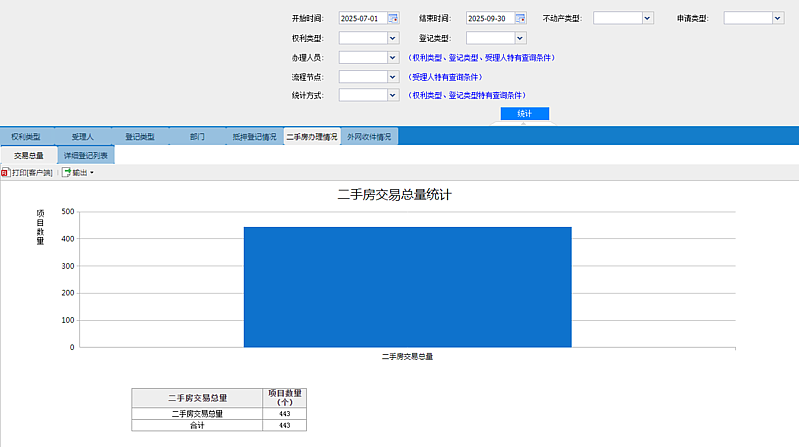This screenshot has width=799, height=447.
Task: Click the 443 value in 二手房交易总量 row
Action: (x=284, y=413)
